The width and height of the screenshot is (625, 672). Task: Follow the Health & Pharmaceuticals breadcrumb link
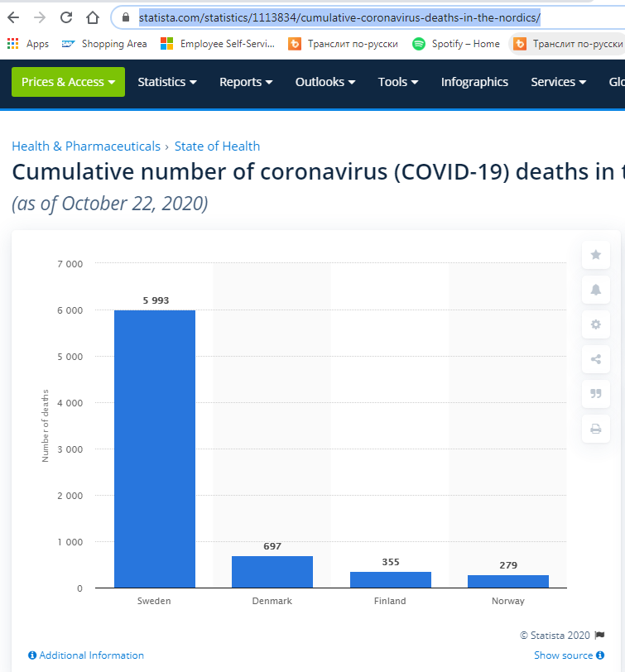tap(86, 146)
